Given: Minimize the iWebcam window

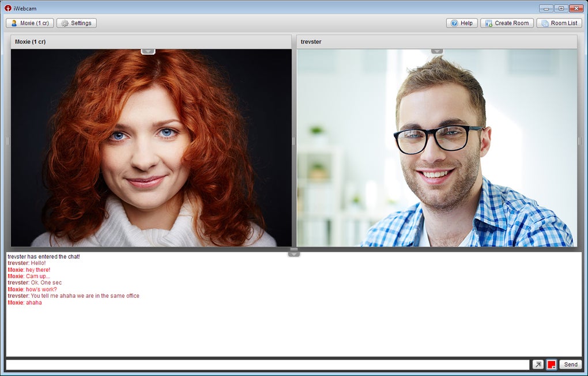Looking at the screenshot, I should pos(546,8).
